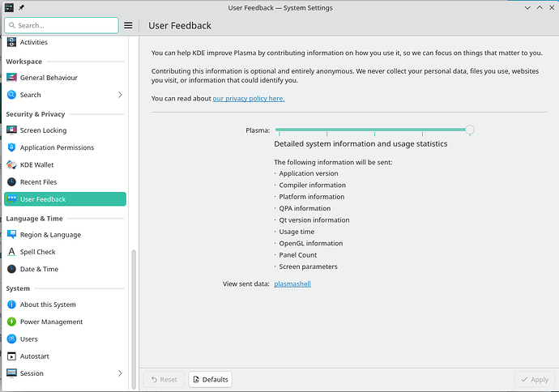
Task: Click the Autostart icon
Action: pyautogui.click(x=11, y=356)
